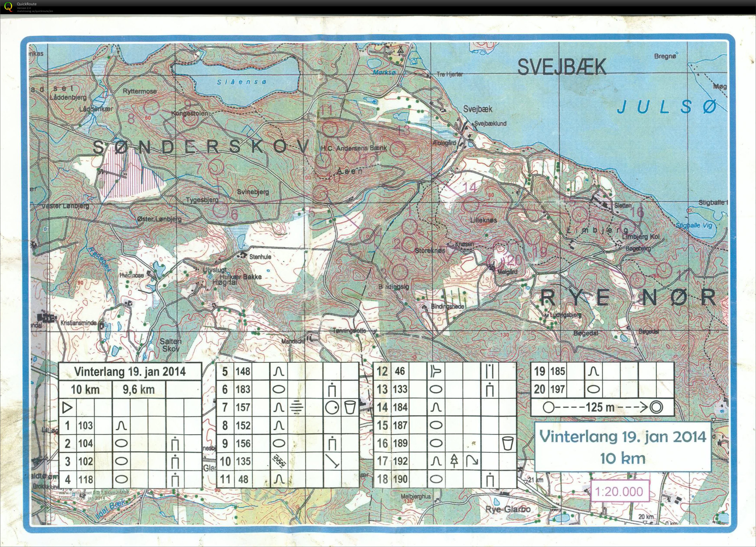Click the Bregnø map label
Viewport: 756px width, 547px height.
665,56
